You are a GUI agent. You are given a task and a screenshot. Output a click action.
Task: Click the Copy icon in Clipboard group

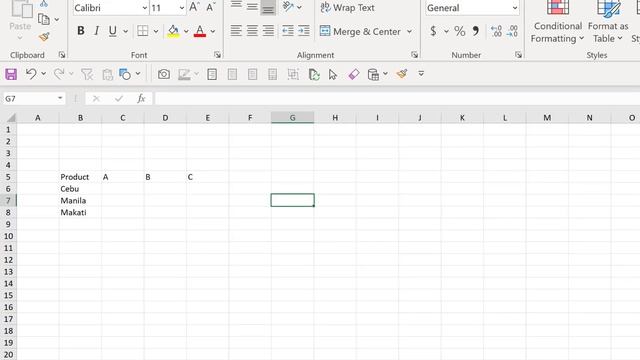click(44, 19)
